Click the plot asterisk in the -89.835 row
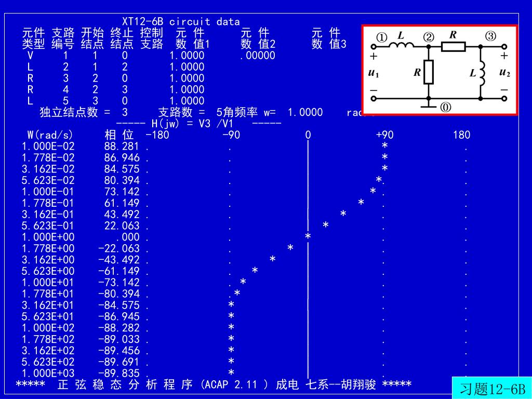 (x=231, y=373)
